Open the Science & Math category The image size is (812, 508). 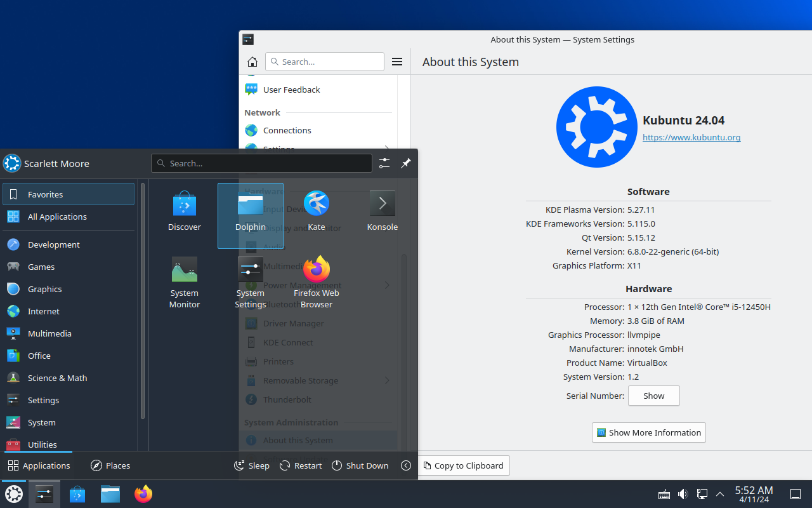tap(69, 378)
